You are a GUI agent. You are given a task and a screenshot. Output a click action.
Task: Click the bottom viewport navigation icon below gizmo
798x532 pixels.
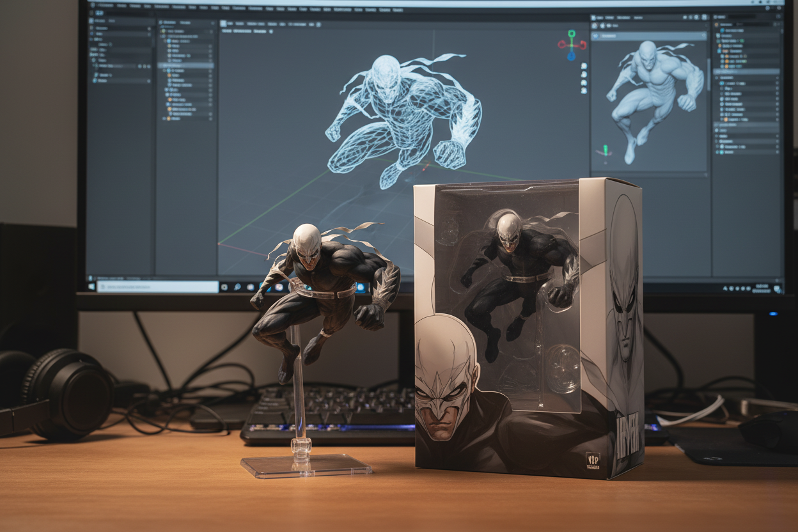tap(584, 91)
